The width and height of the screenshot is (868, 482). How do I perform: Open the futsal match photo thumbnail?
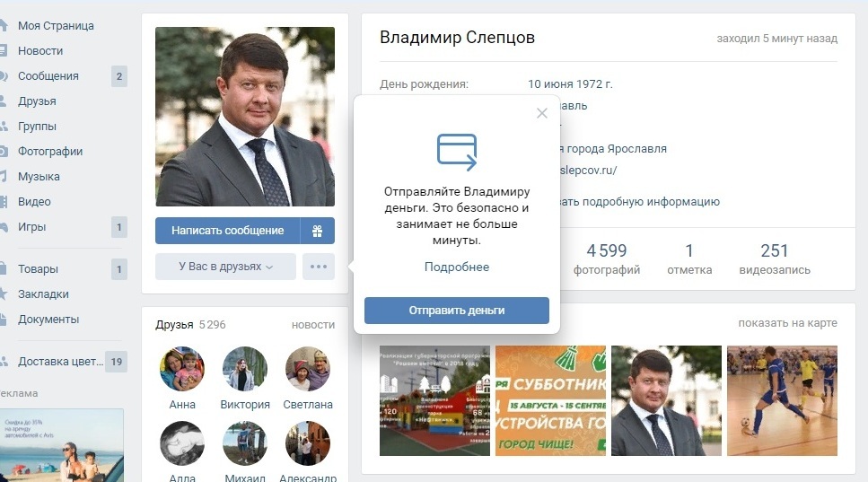782,400
